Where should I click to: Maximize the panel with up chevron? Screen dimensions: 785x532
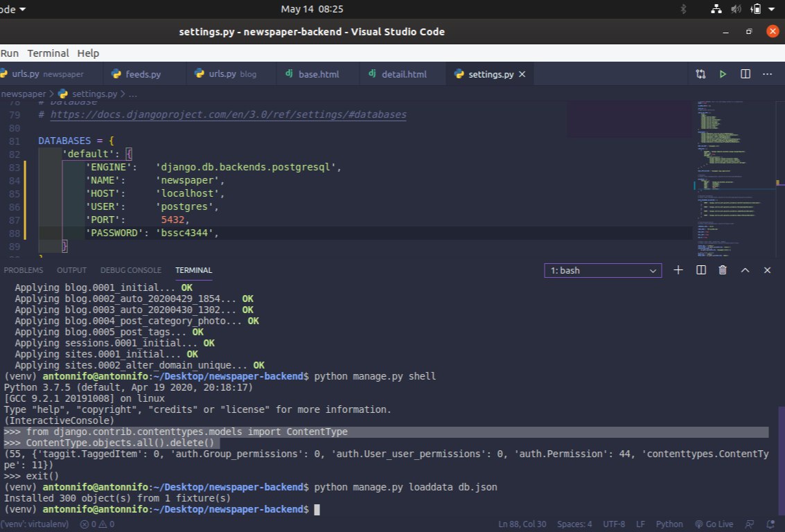click(745, 270)
